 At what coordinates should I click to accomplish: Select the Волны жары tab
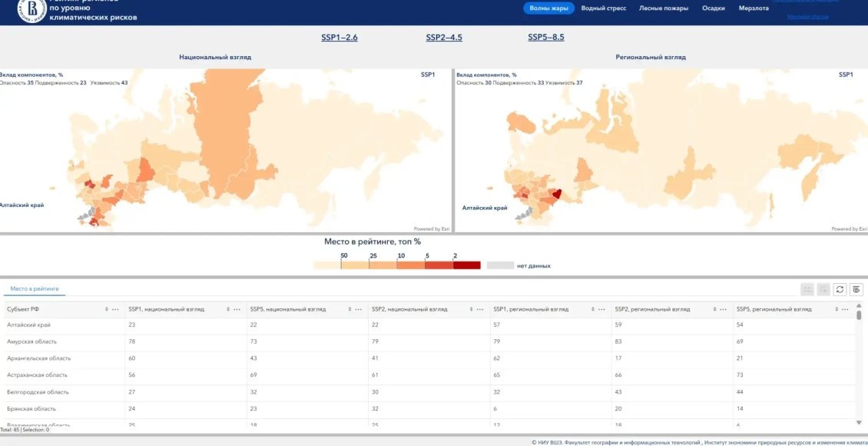[x=548, y=8]
